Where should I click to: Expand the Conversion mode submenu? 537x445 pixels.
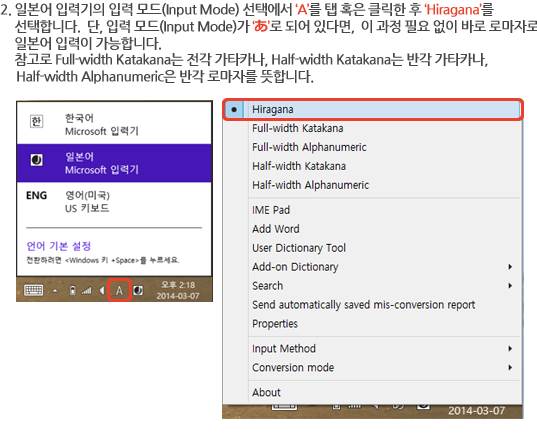pos(373,367)
